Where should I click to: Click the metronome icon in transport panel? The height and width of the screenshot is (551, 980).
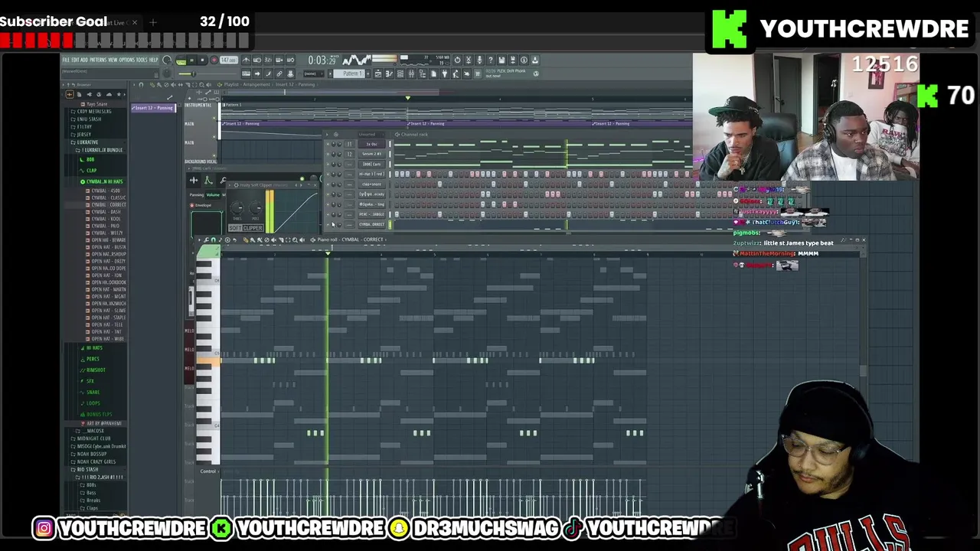(x=246, y=60)
